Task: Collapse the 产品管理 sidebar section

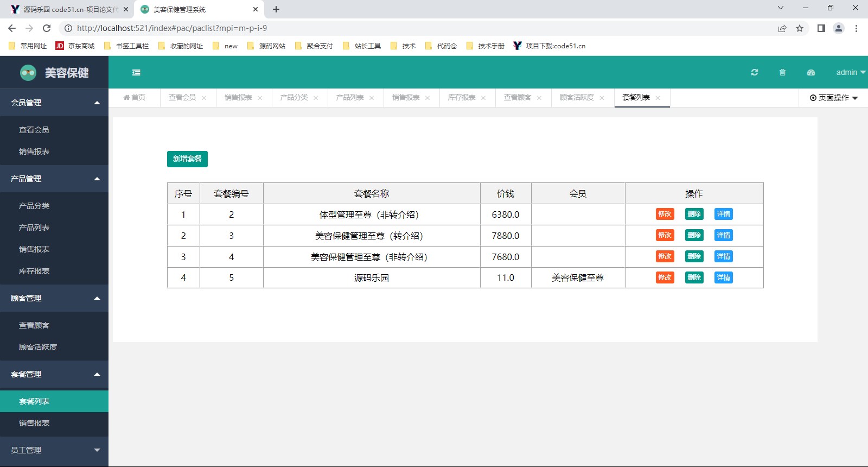Action: click(54, 179)
